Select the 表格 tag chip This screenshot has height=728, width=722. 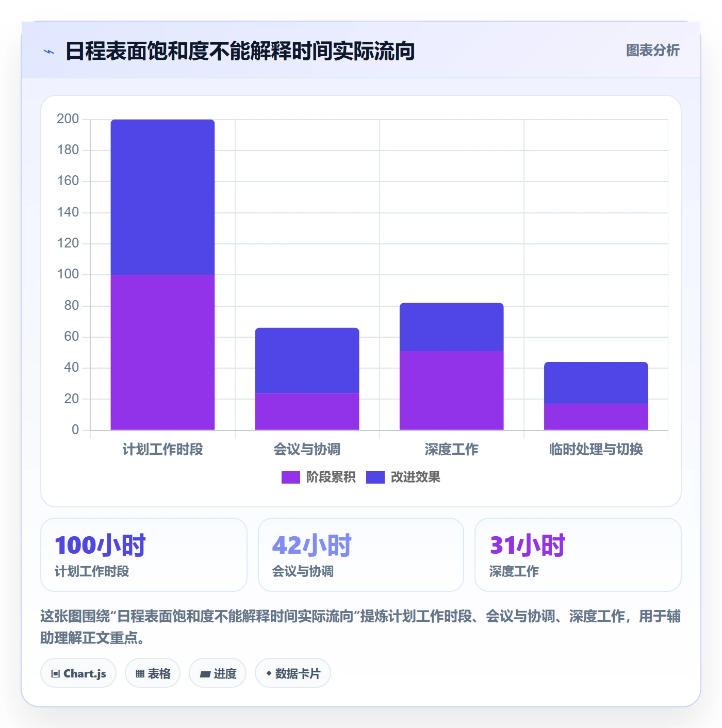pos(153,673)
